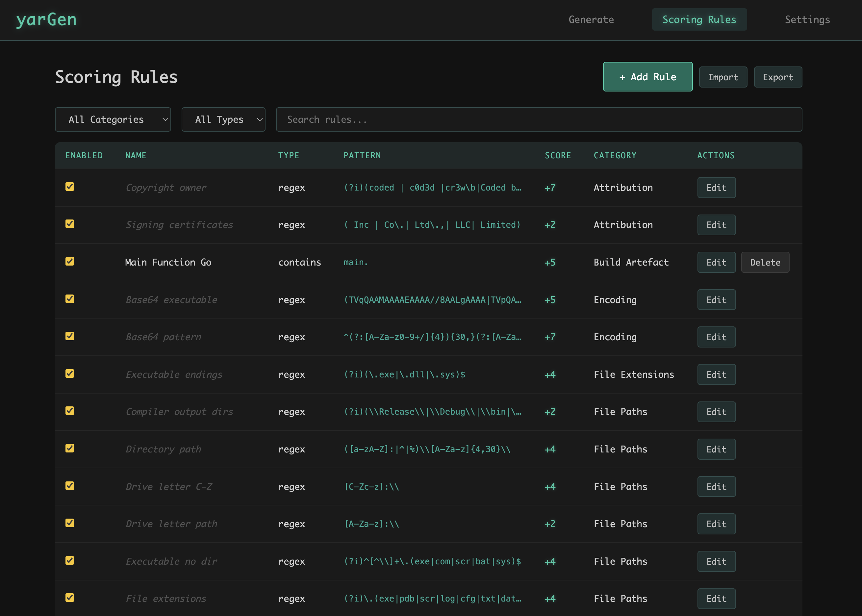Uncheck the Main Function Go rule
Image resolution: width=862 pixels, height=616 pixels.
coord(70,261)
